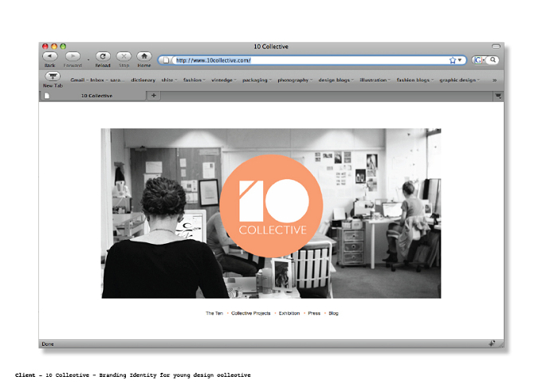This screenshot has height=392, width=542.
Task: Go back with the Back arrow button
Action: (50, 56)
